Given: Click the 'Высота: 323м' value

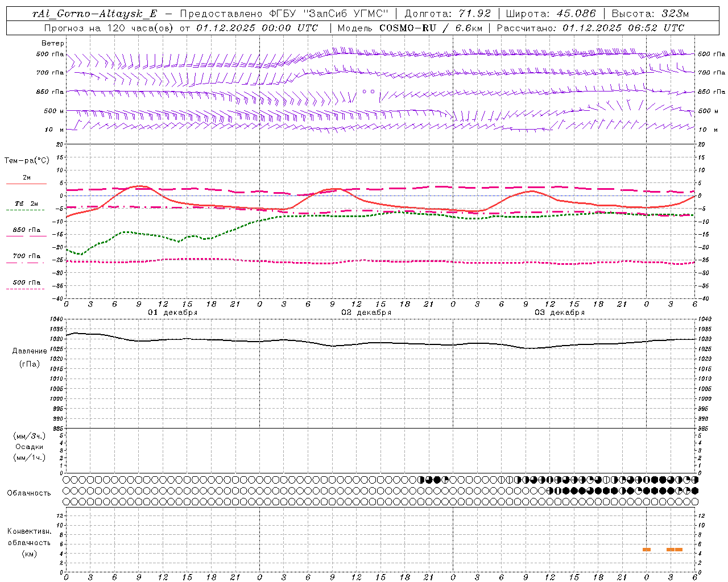Looking at the screenshot, I should 650,14.
